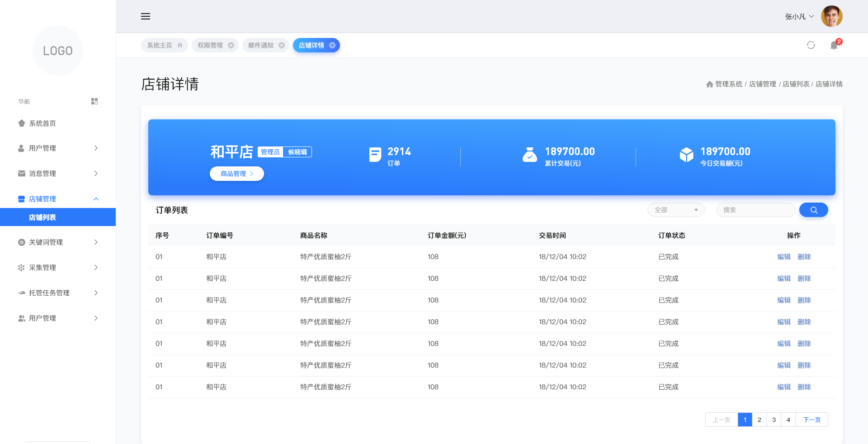
Task: Expand the first 用户管理 sidebar chevron
Action: tap(96, 148)
